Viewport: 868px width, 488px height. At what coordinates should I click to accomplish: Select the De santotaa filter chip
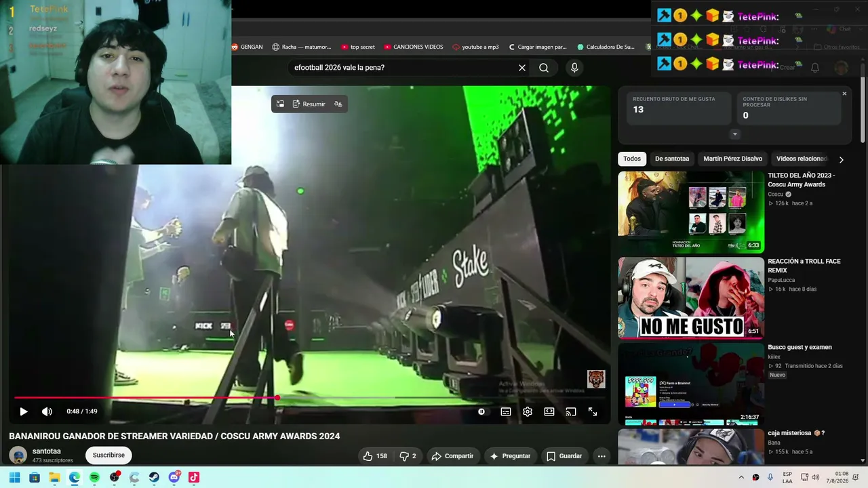click(672, 159)
